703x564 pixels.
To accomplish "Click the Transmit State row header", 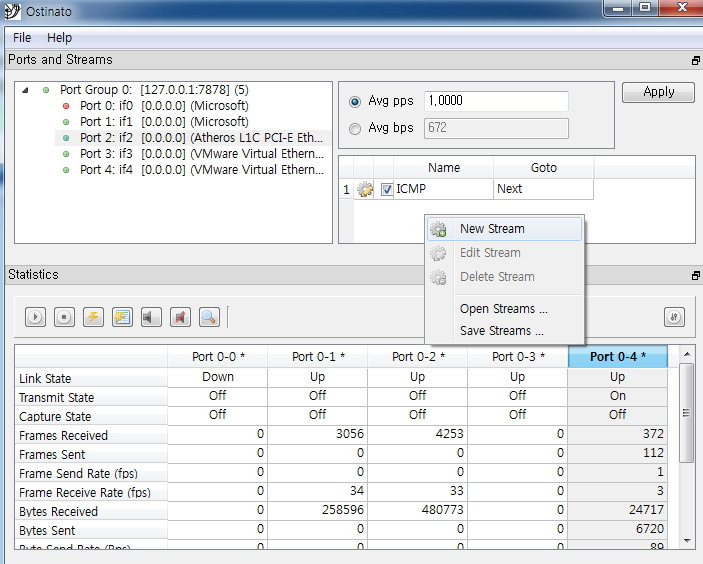I will point(91,397).
